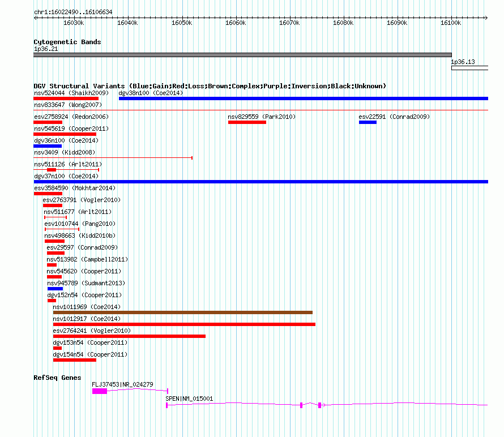
Task: Open the SPEN|NM_015001 gene label
Action: (x=189, y=399)
